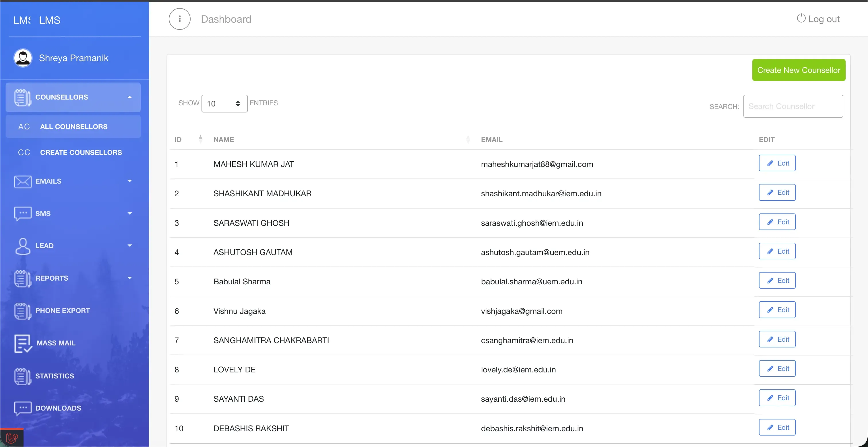Click the power icon next to Log out
This screenshot has height=447, width=868.
click(801, 19)
